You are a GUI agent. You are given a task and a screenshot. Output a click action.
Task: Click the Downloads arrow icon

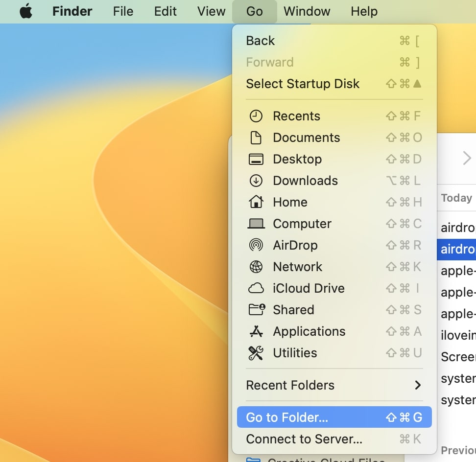[256, 181]
